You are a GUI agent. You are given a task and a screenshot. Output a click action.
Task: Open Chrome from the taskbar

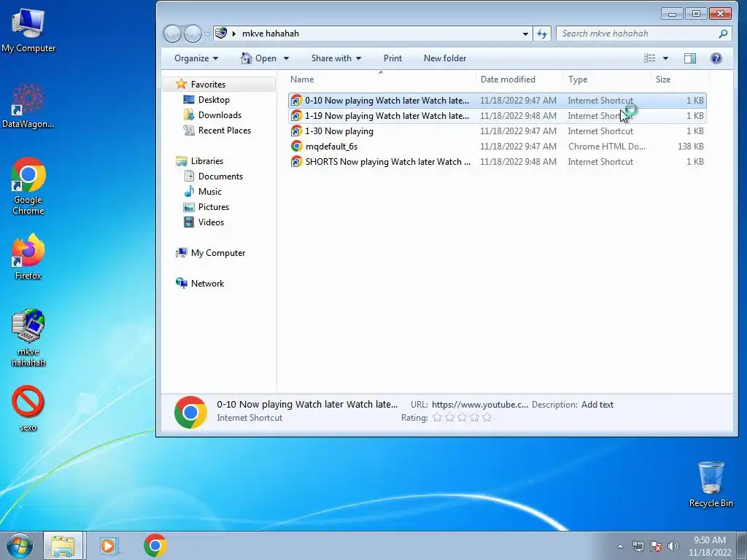pyautogui.click(x=155, y=545)
